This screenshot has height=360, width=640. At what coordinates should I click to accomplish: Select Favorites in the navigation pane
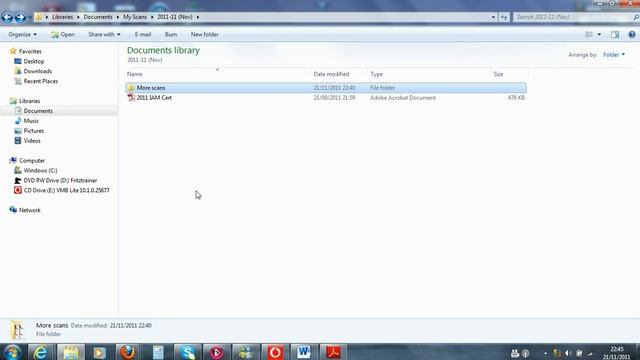30,51
